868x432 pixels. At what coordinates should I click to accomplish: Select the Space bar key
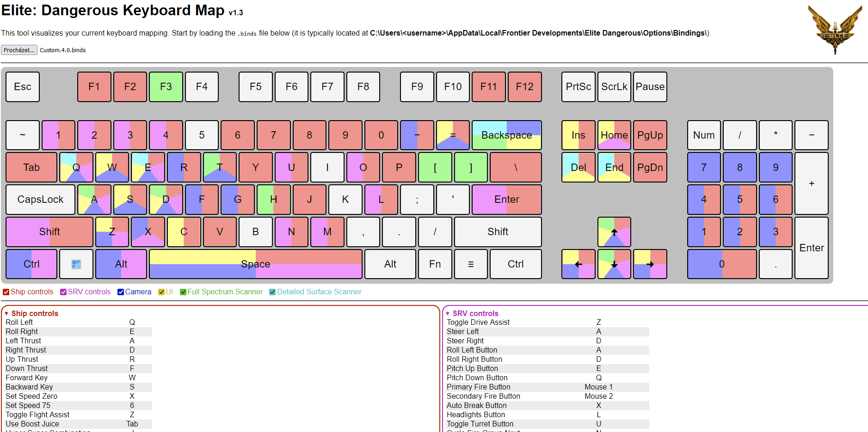coord(256,264)
